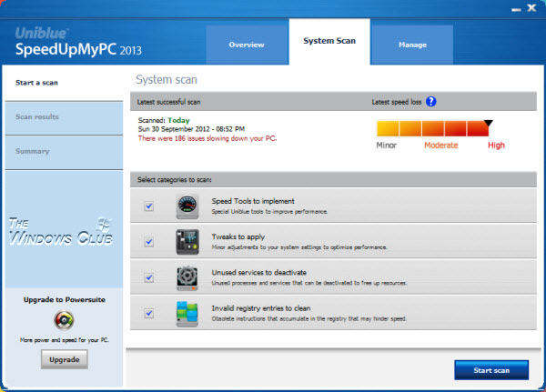The height and width of the screenshot is (392, 546).
Task: Disable Unused services to deactivate checkbox
Action: point(148,277)
